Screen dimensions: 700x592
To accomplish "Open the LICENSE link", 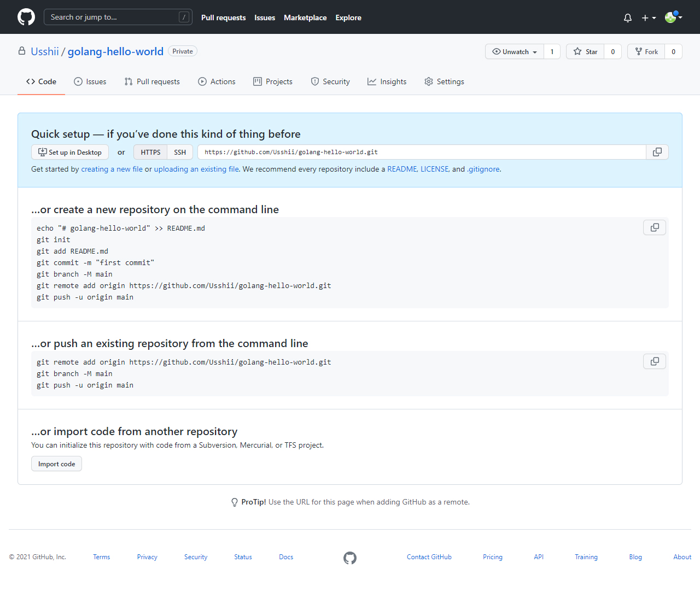I will pyautogui.click(x=435, y=169).
